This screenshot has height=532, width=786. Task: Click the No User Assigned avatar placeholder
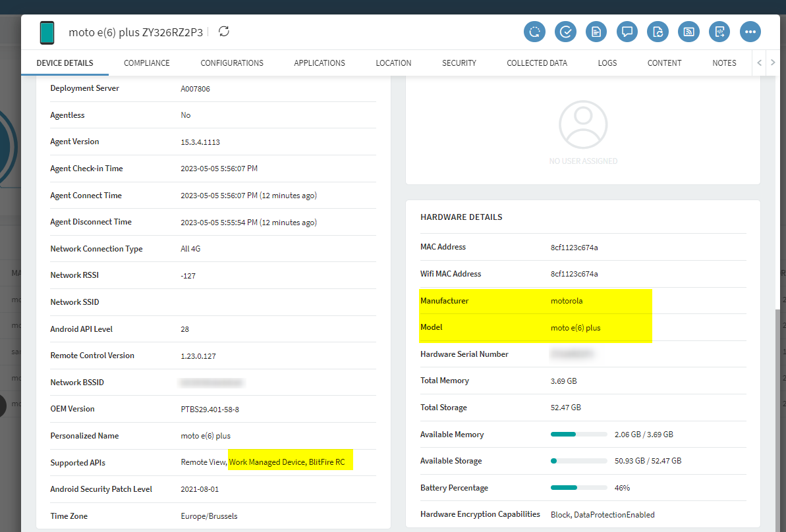[583, 125]
